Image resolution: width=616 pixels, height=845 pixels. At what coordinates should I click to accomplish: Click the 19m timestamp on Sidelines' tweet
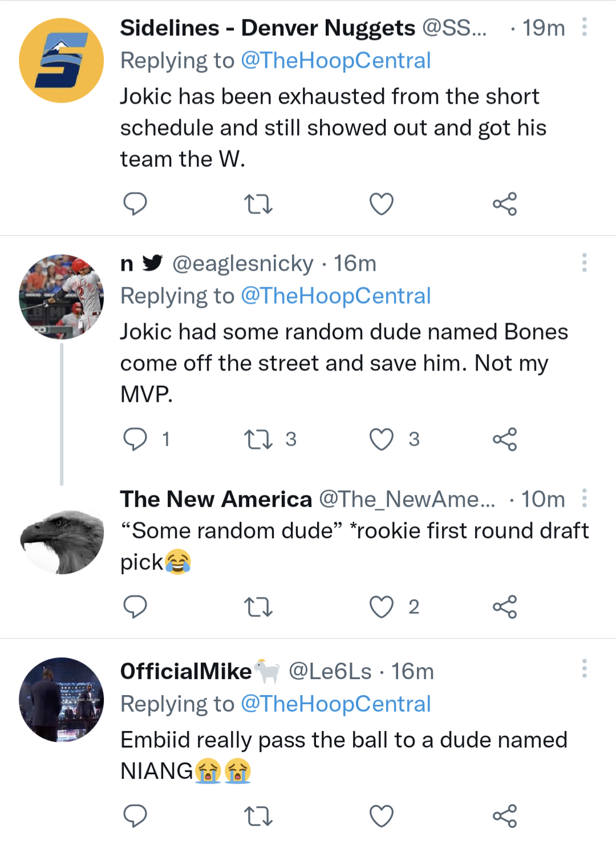coord(544,27)
